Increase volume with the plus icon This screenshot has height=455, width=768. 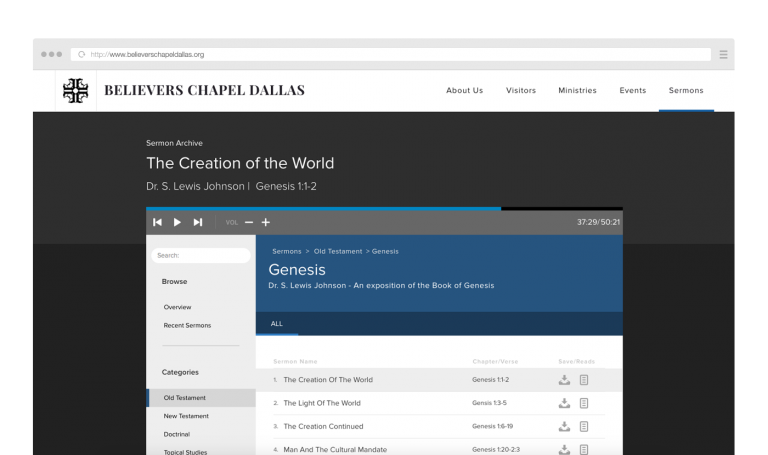click(x=266, y=222)
